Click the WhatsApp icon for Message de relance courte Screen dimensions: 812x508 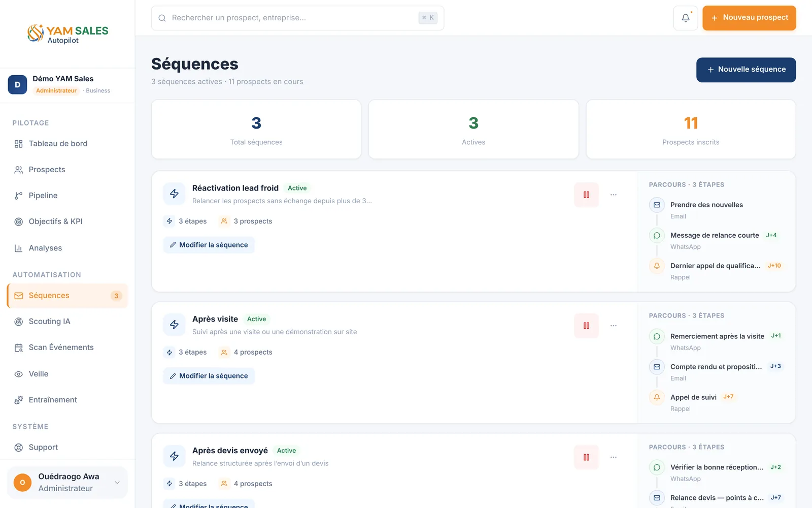point(657,235)
